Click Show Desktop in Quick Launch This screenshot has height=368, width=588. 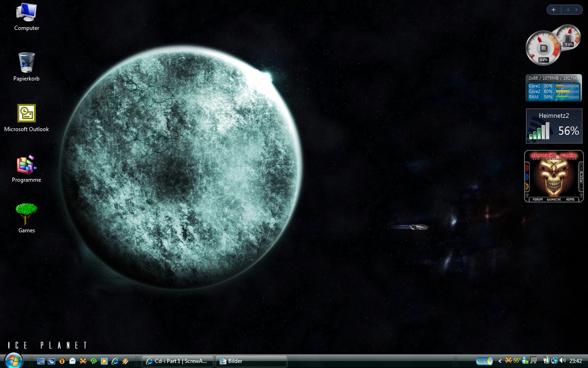[x=41, y=361]
